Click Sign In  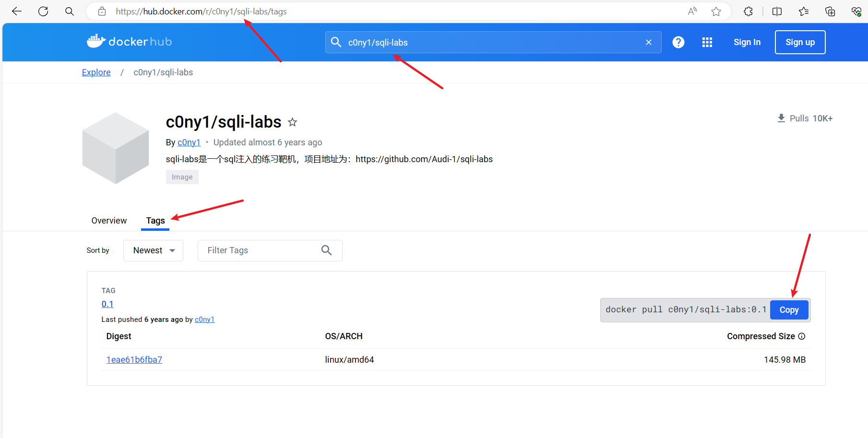click(x=747, y=42)
